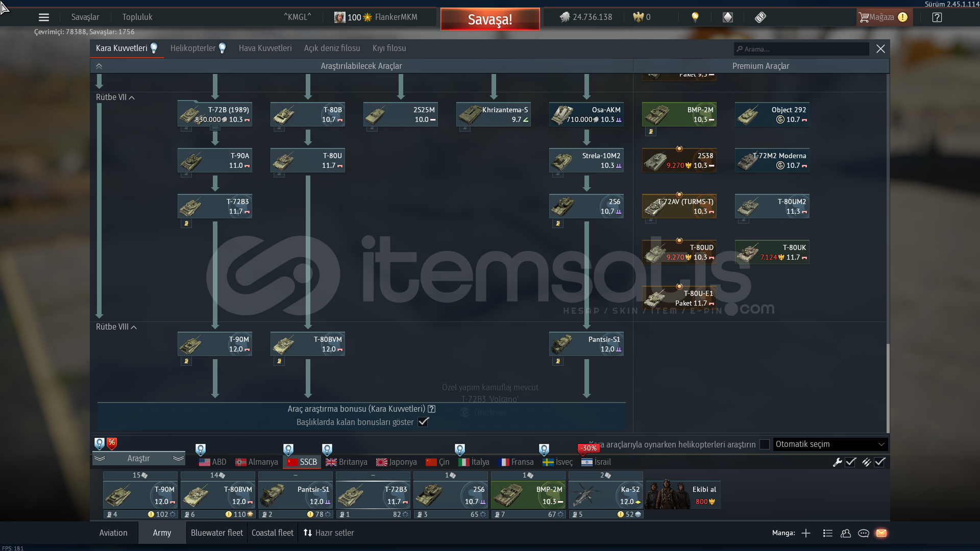Click the Savaşa! battle button

490,19
